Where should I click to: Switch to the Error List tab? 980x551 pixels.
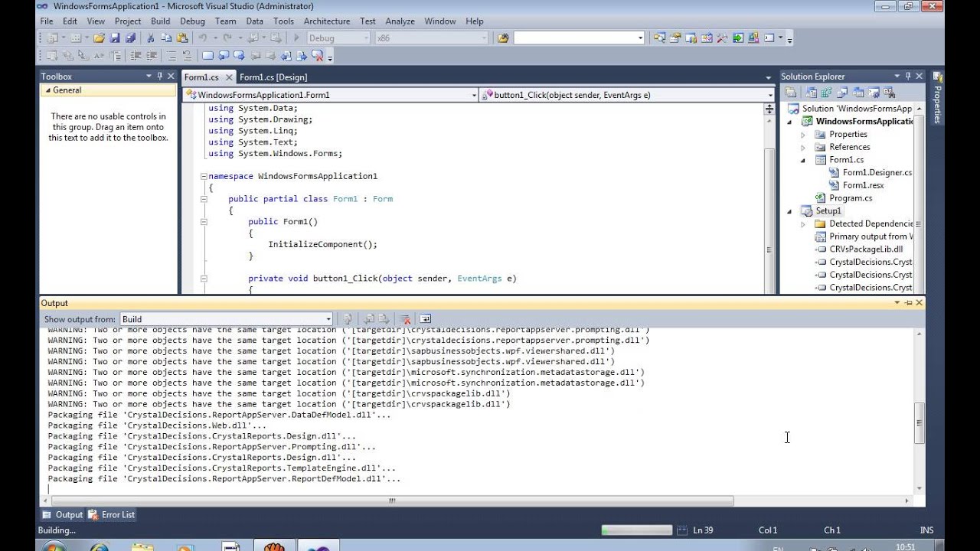coord(112,515)
